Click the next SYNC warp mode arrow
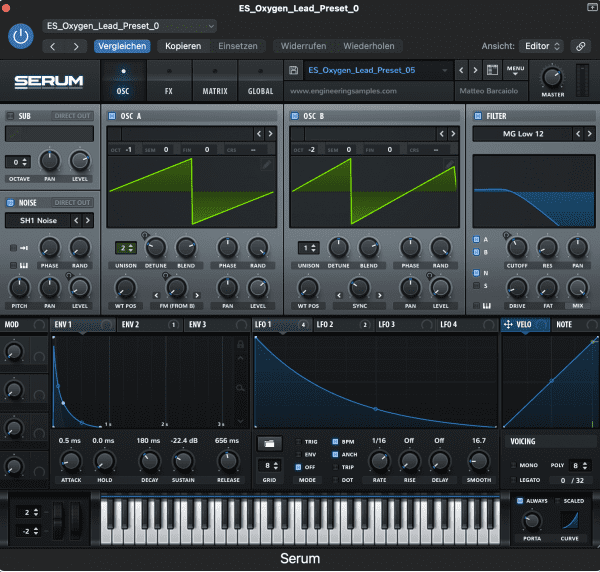 pos(380,295)
